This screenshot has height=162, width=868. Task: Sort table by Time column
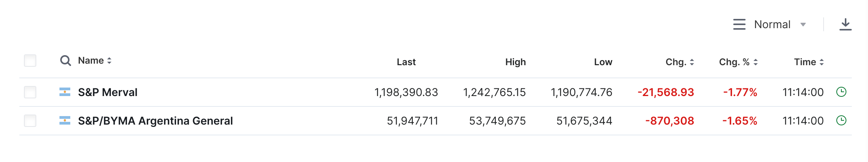pyautogui.click(x=809, y=62)
